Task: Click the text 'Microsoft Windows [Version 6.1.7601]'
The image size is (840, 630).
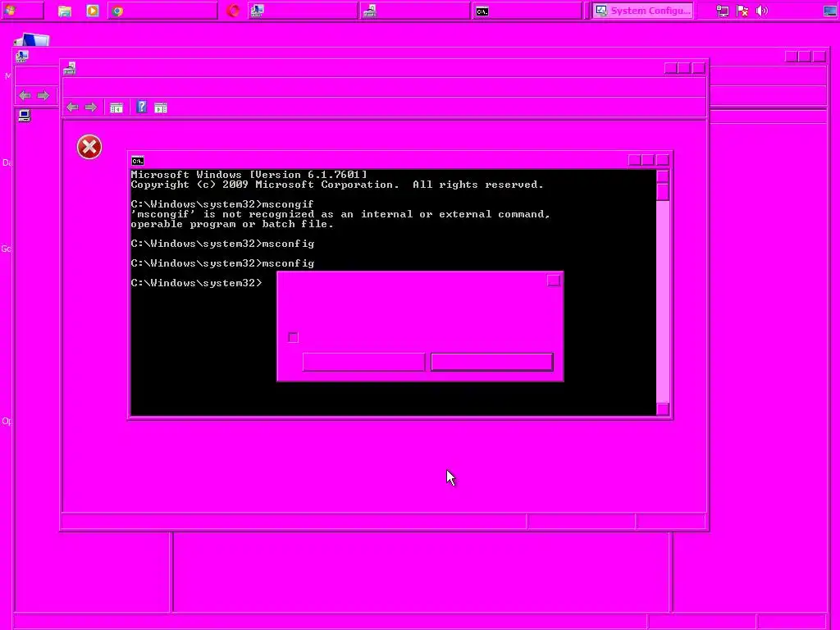Action: [249, 175]
